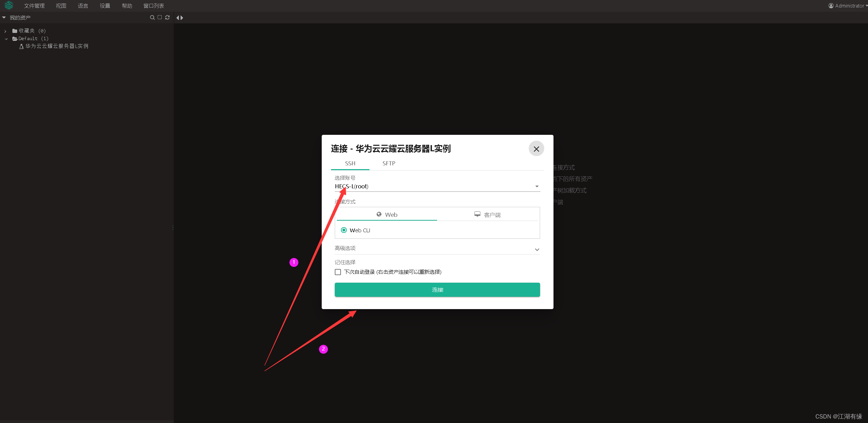Click the JumpServer logo icon

tap(9, 5)
